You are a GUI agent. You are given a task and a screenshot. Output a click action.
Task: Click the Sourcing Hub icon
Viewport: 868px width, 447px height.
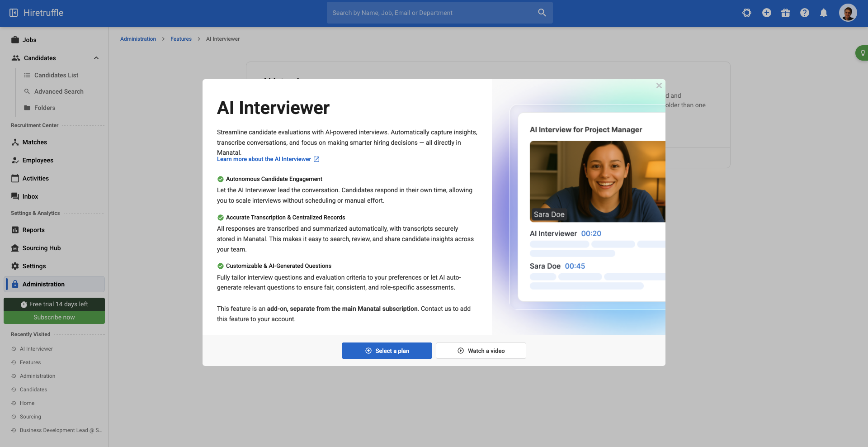[x=15, y=248]
